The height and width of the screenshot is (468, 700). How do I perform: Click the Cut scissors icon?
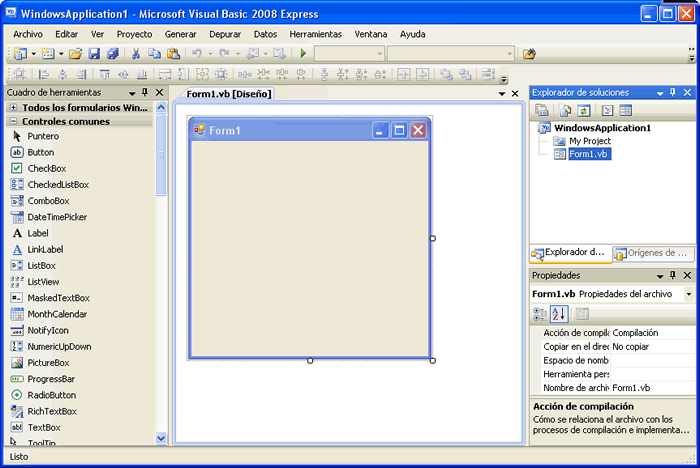[136, 54]
